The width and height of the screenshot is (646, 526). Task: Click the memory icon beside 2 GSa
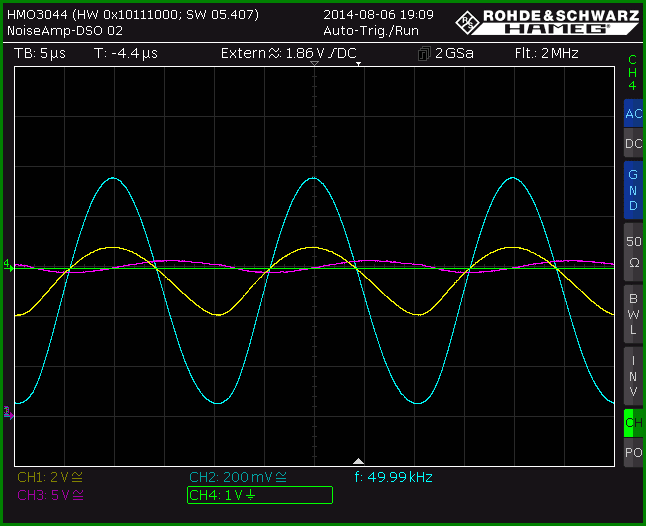pyautogui.click(x=424, y=54)
